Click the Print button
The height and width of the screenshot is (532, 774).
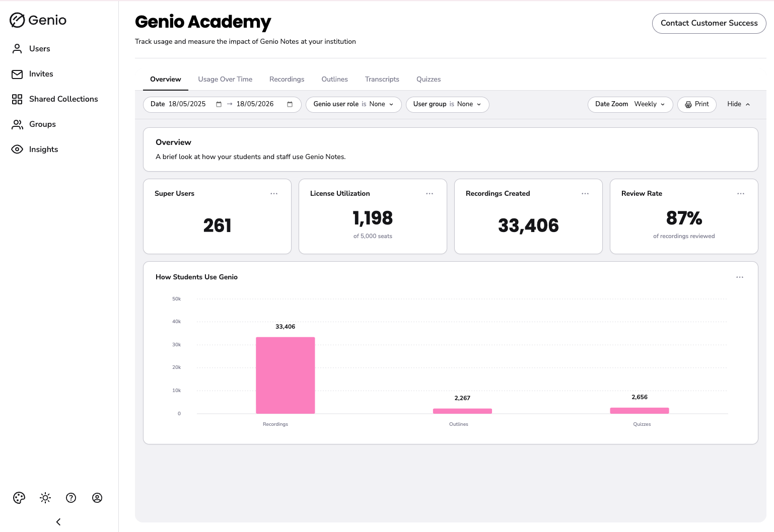[x=697, y=104]
